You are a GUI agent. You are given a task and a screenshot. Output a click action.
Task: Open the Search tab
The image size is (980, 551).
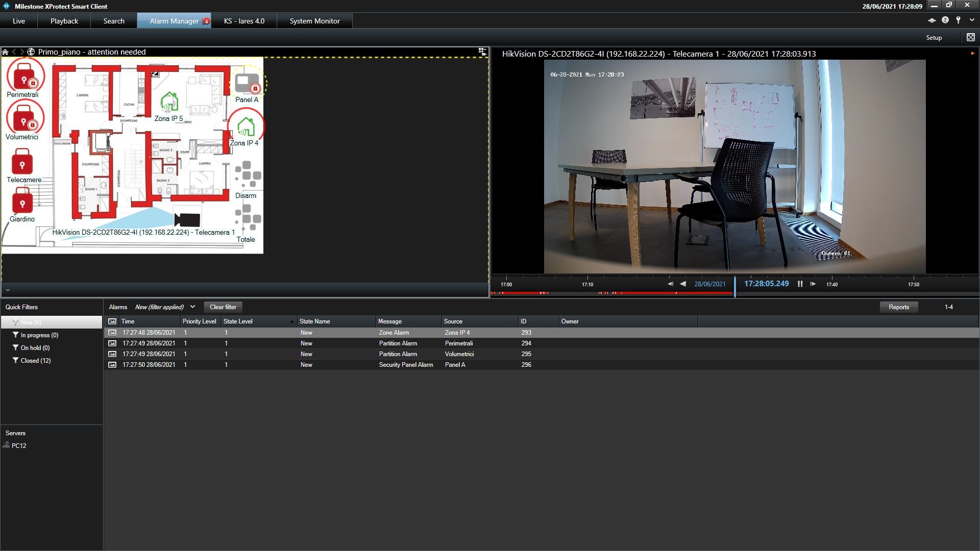(114, 21)
